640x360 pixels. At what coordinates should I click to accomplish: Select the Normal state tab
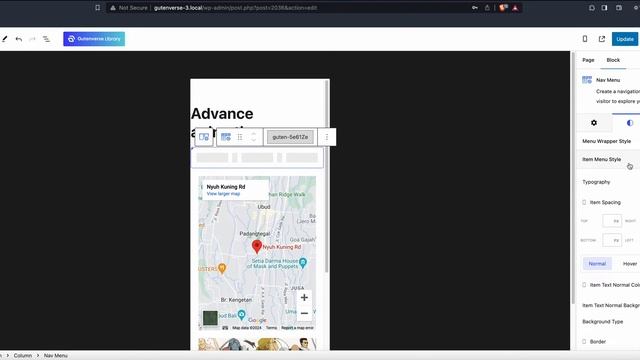(x=597, y=264)
